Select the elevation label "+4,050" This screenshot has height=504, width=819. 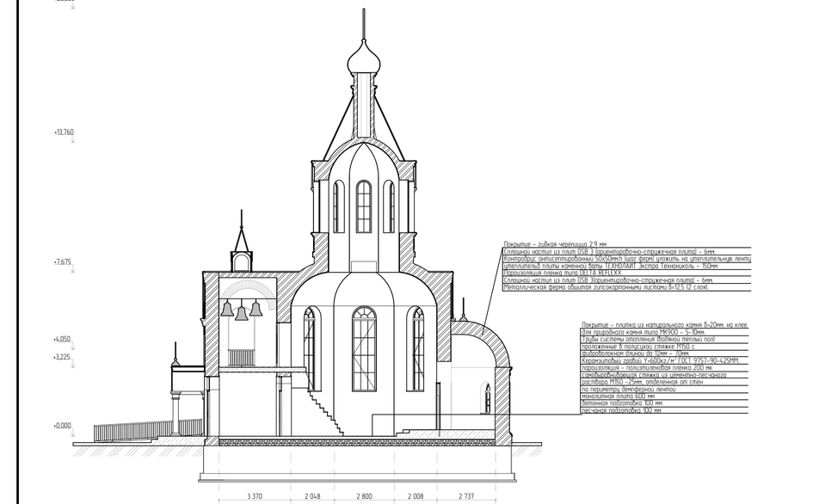click(62, 340)
